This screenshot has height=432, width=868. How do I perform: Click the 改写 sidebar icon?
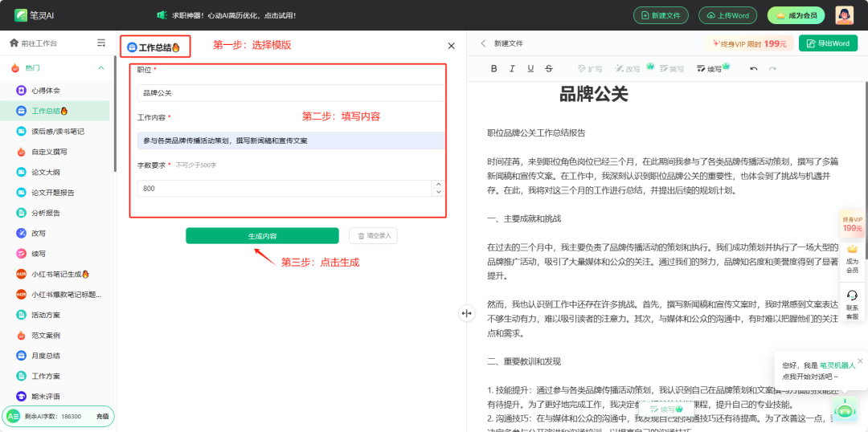click(21, 233)
